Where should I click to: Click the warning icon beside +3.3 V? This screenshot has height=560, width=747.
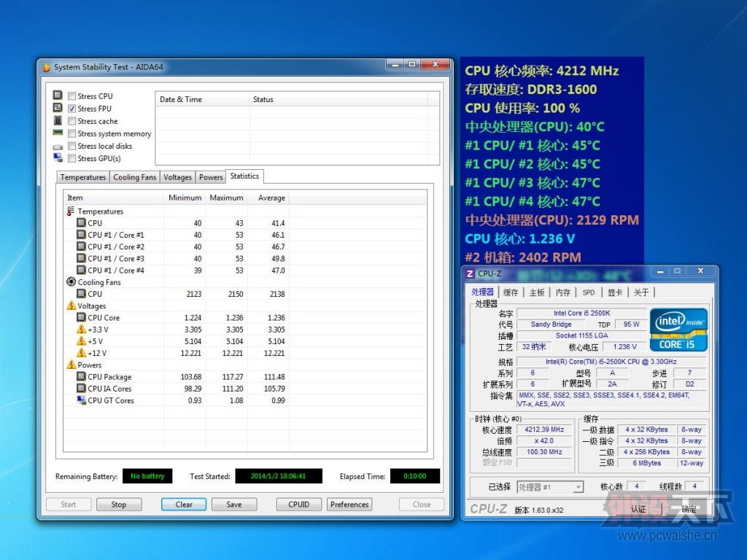coord(82,329)
